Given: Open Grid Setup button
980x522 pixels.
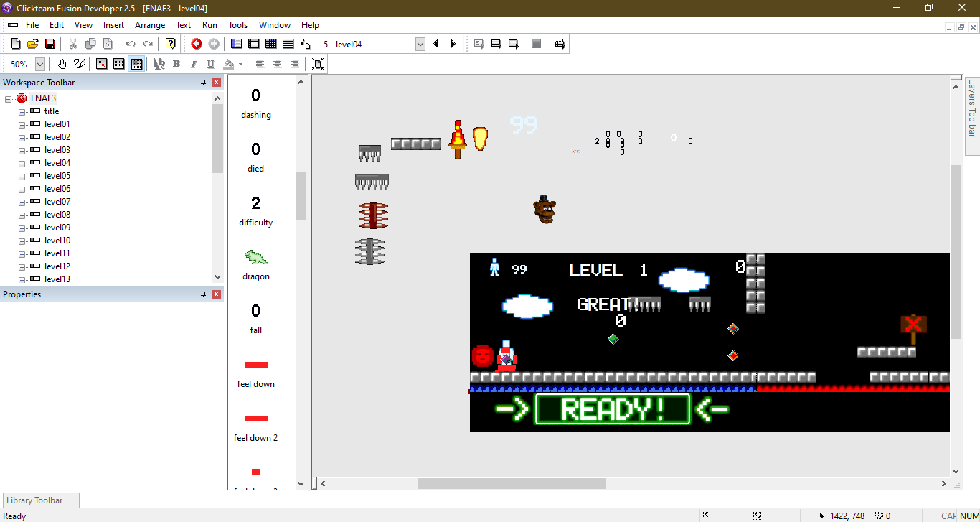Looking at the screenshot, I should pyautogui.click(x=102, y=64).
